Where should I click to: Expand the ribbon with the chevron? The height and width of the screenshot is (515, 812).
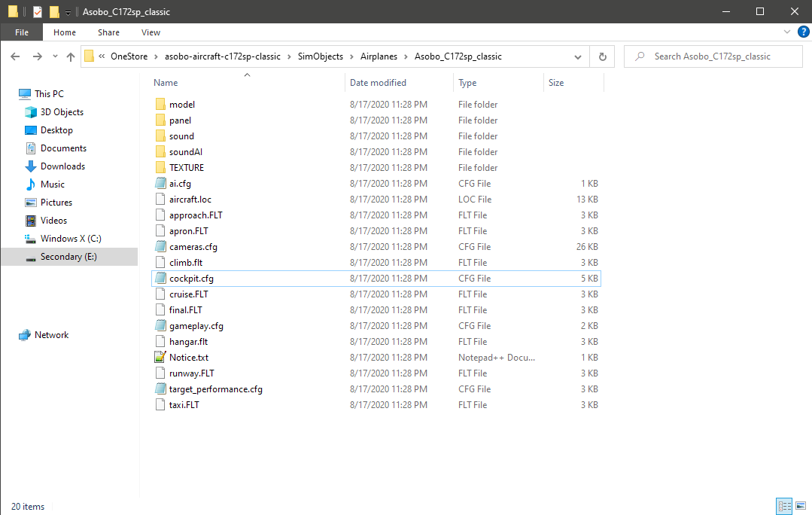[x=787, y=32]
